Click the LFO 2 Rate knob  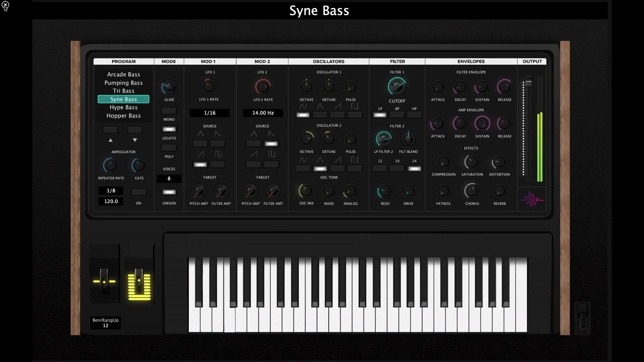263,86
